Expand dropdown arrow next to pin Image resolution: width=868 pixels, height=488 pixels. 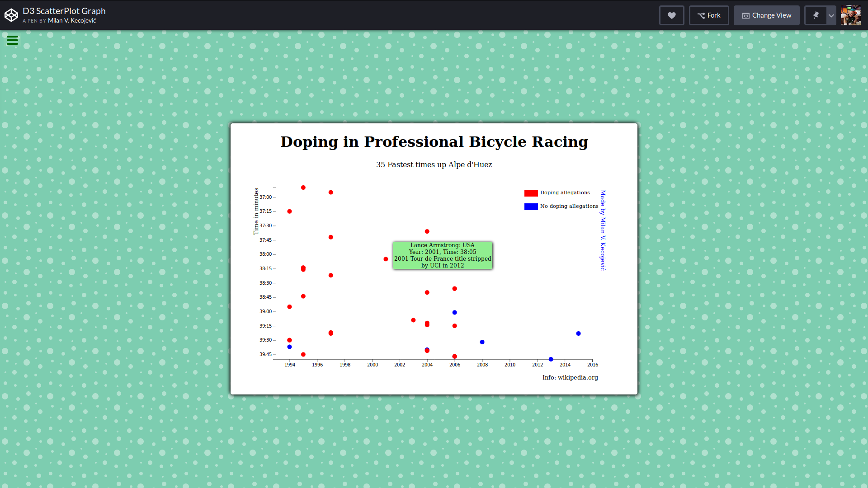tap(831, 15)
